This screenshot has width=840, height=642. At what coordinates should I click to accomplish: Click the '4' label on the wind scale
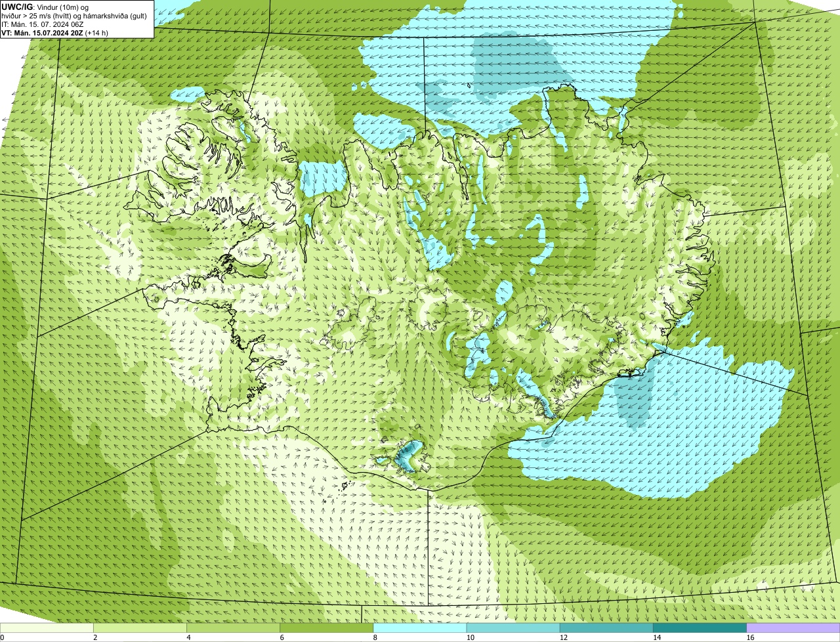pyautogui.click(x=188, y=637)
